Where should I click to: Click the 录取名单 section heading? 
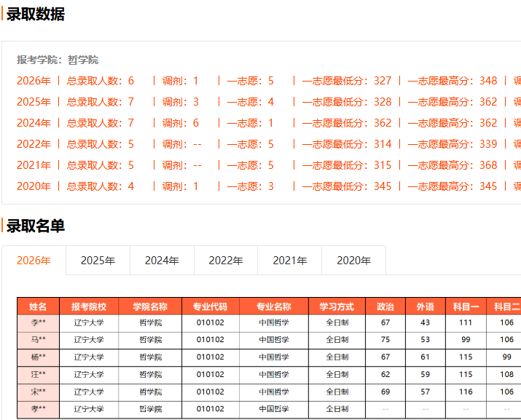click(35, 226)
